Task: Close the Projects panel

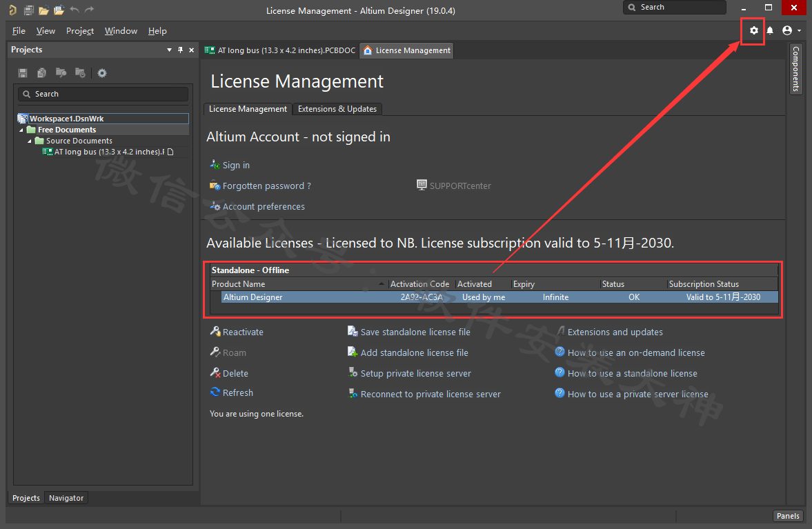Action: [x=192, y=50]
